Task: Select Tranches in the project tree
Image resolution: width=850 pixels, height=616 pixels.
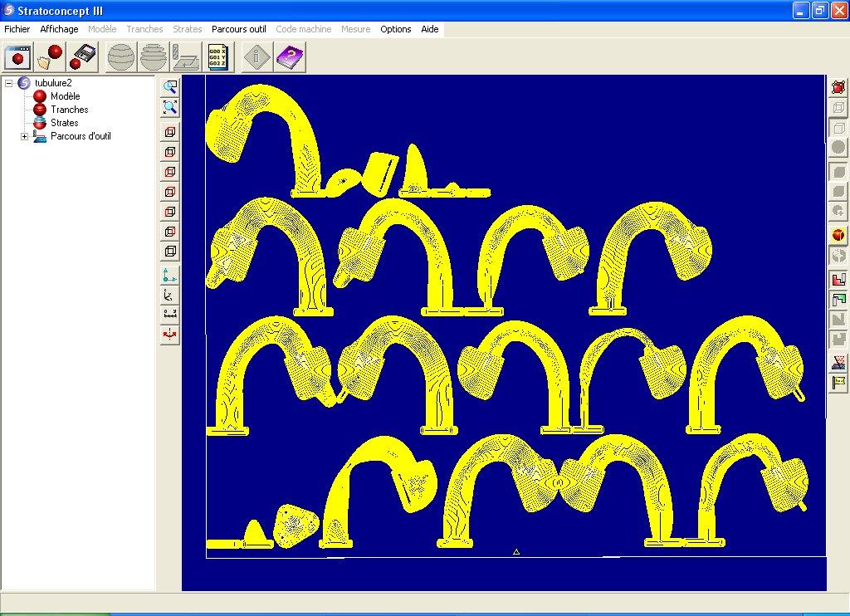Action: click(x=70, y=110)
